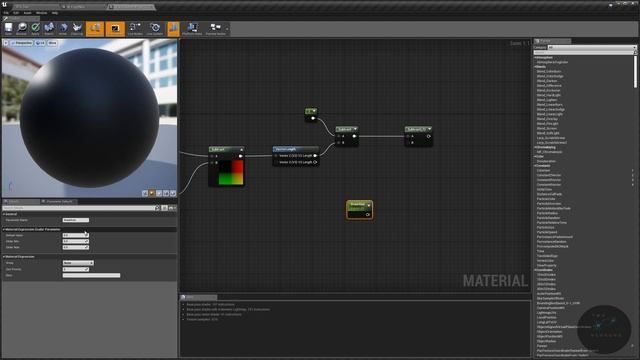Click the selected scalar parameter node
This screenshot has height=360, width=640.
(x=359, y=209)
